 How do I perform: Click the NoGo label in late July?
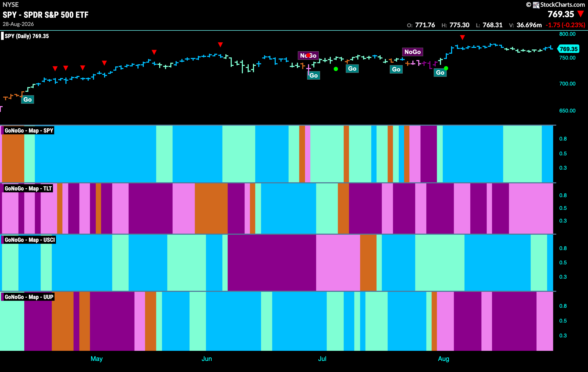click(413, 52)
